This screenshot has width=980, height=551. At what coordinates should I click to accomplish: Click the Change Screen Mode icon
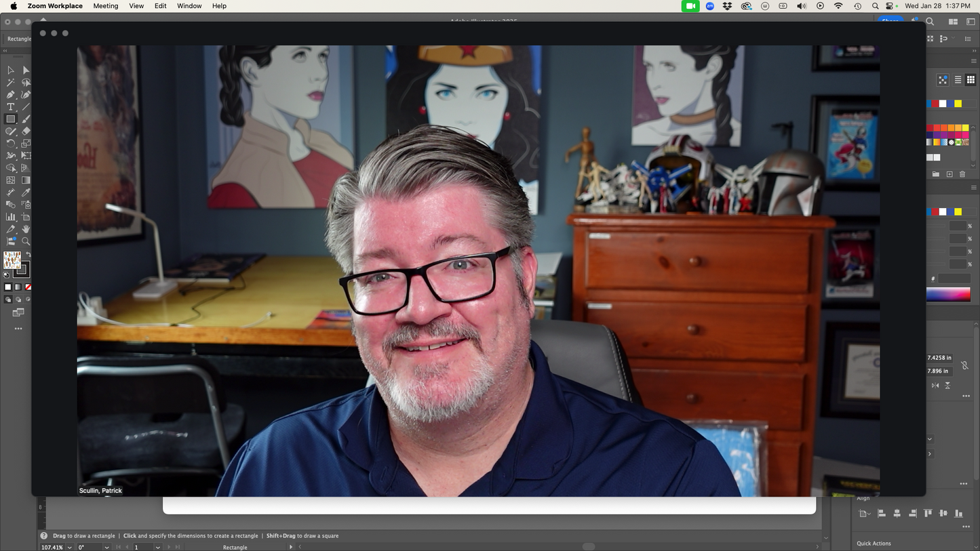(18, 312)
